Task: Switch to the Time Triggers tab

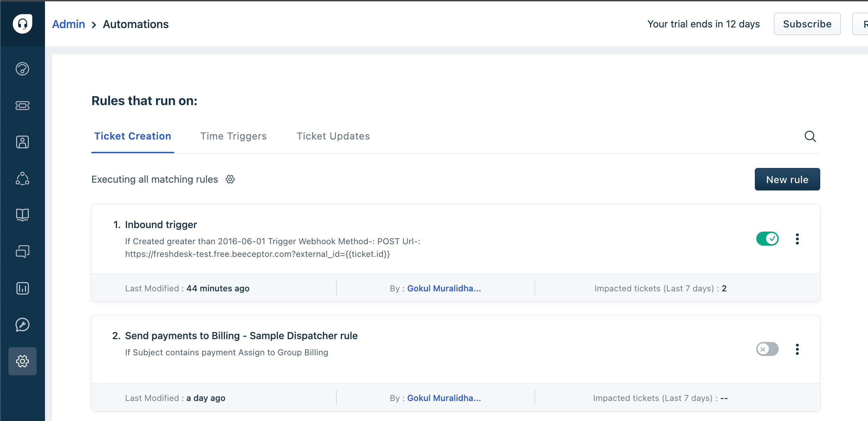Action: pyautogui.click(x=234, y=136)
